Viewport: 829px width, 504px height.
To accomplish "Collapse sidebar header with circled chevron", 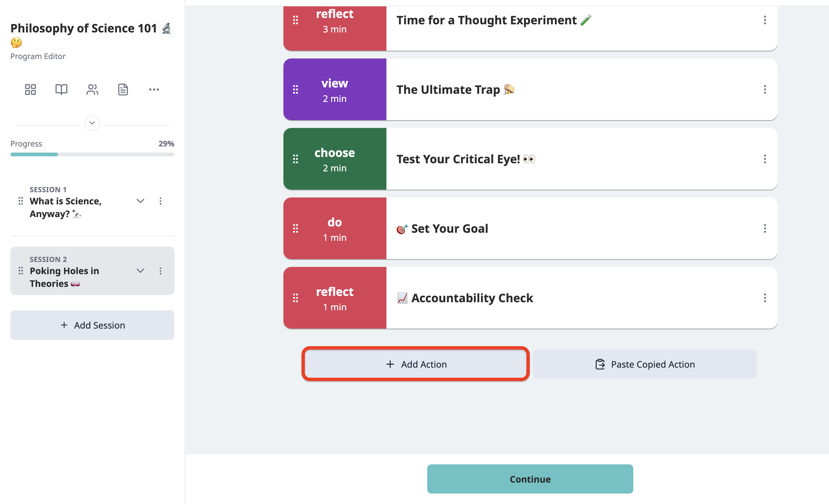I will [x=92, y=123].
